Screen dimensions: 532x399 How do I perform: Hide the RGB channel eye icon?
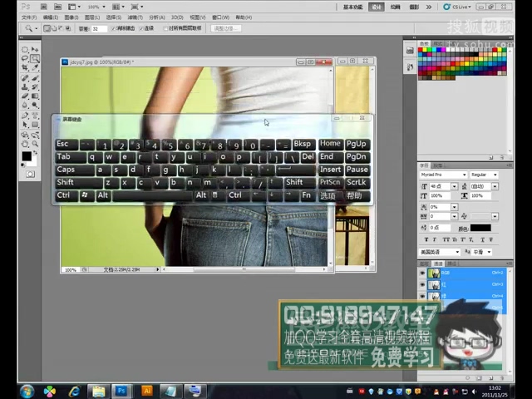tap(422, 273)
